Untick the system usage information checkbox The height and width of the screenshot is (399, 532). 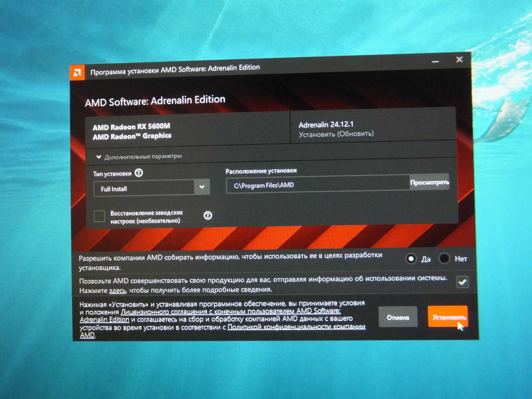462,282
